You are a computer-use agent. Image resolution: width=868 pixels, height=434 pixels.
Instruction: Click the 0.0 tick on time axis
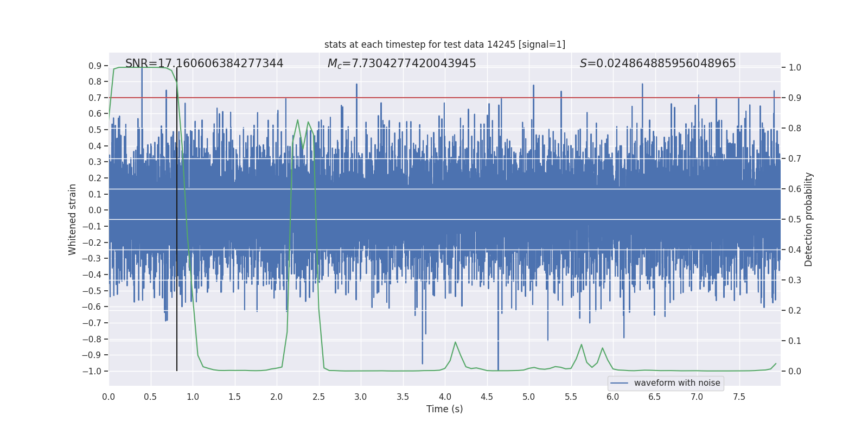108,397
